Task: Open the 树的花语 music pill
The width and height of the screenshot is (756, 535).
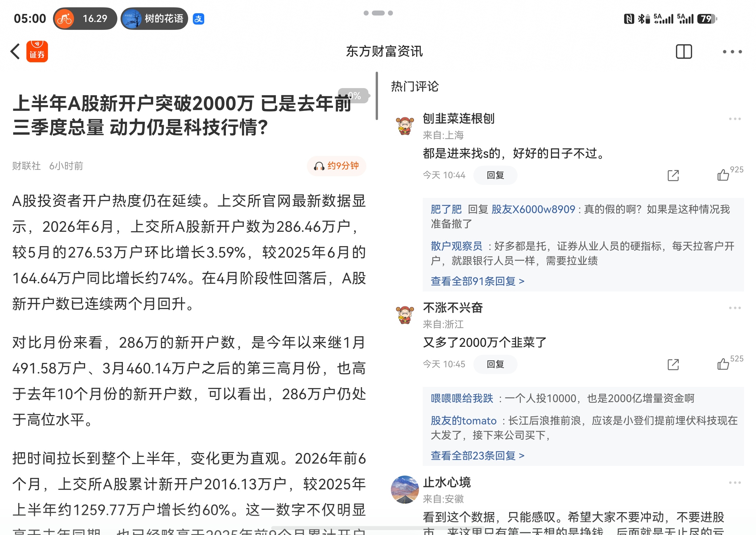Action: point(154,18)
